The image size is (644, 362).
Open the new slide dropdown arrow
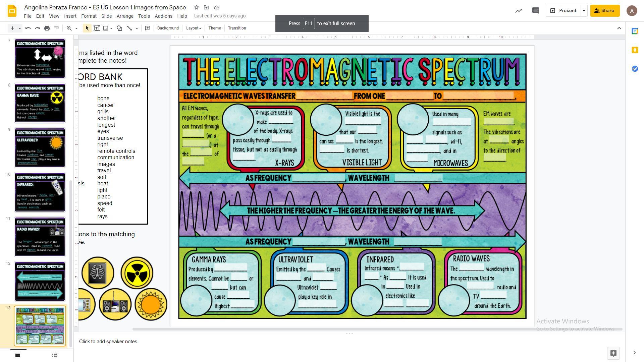click(x=20, y=28)
